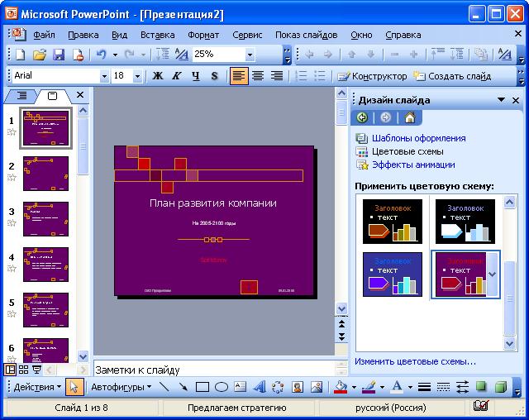This screenshot has height=420, width=529.
Task: Click Создать слайд button
Action: (452, 76)
